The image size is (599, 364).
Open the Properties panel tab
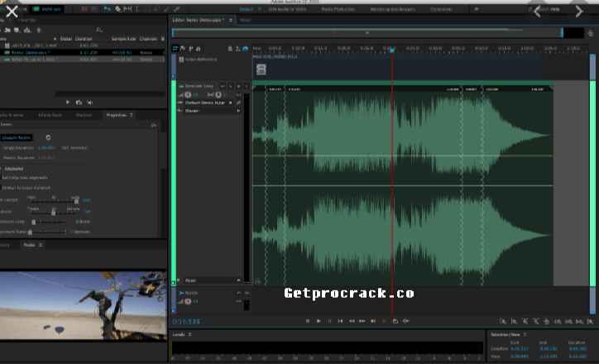click(116, 115)
